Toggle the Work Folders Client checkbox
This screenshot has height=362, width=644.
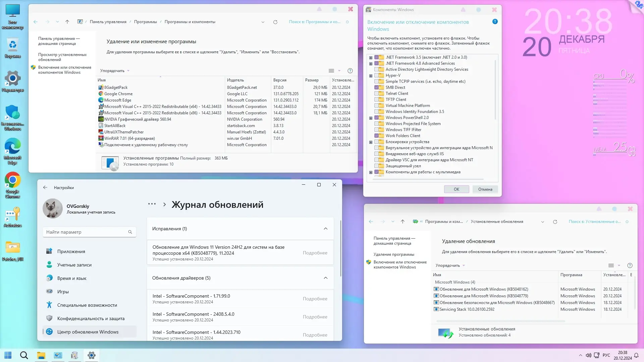(376, 136)
